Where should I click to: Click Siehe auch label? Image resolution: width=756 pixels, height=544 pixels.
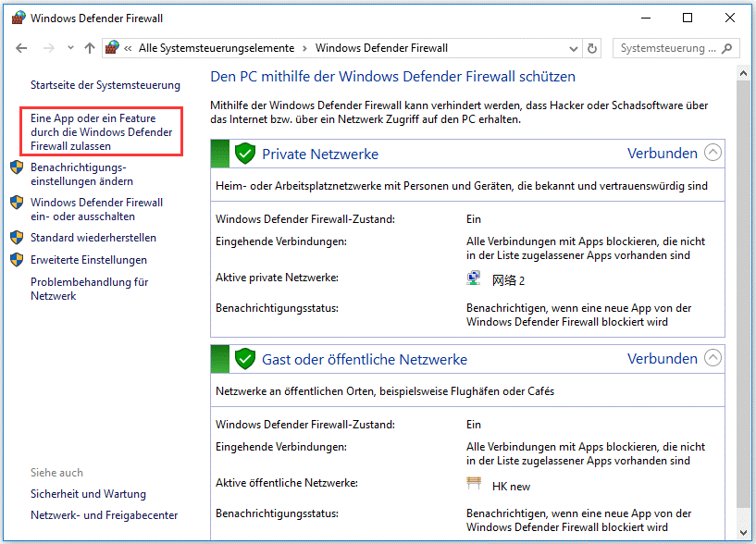coord(56,473)
